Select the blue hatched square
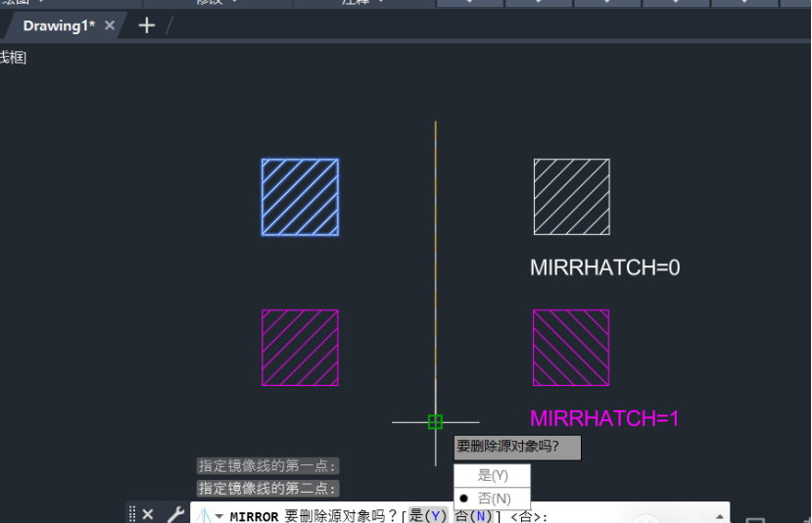This screenshot has width=812, height=523. pos(300,197)
